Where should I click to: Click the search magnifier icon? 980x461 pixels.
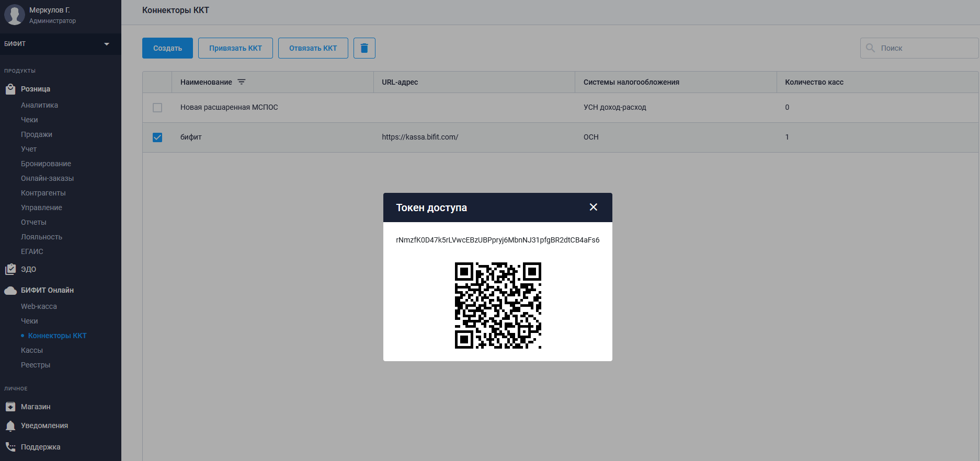[x=870, y=48]
